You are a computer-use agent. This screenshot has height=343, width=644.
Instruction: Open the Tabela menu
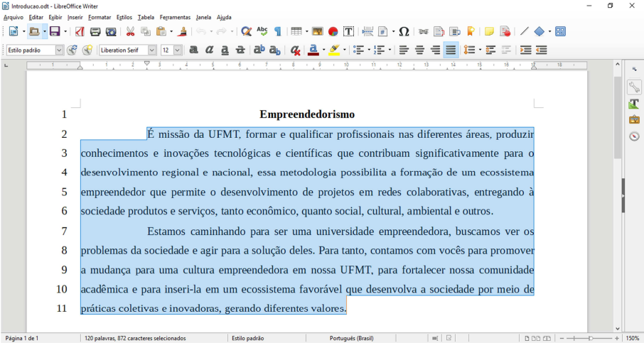pos(146,17)
